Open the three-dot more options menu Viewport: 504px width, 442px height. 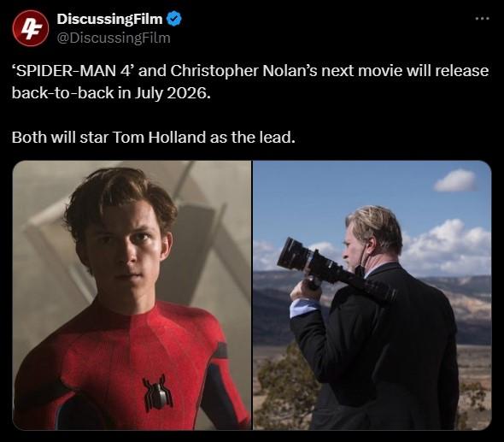pyautogui.click(x=482, y=19)
